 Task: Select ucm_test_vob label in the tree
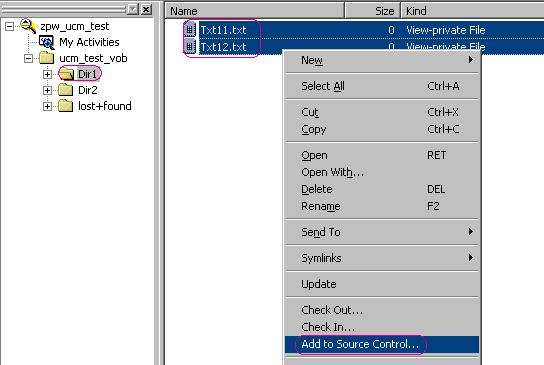[x=93, y=58]
